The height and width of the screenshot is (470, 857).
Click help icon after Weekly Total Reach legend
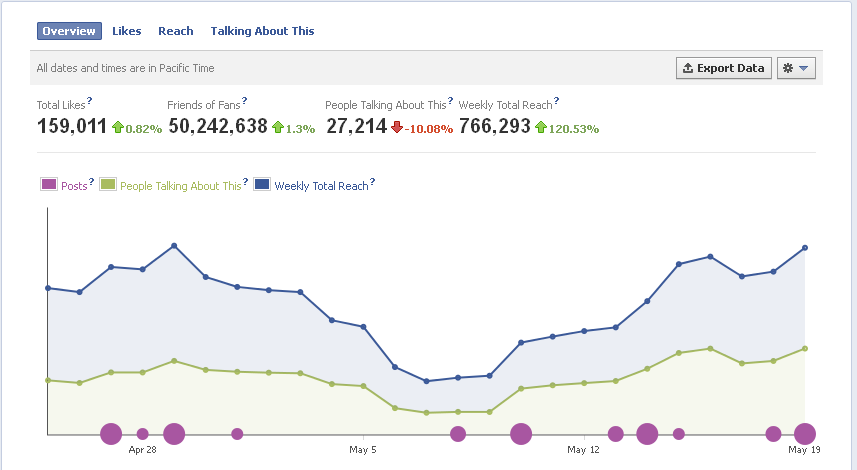372,181
